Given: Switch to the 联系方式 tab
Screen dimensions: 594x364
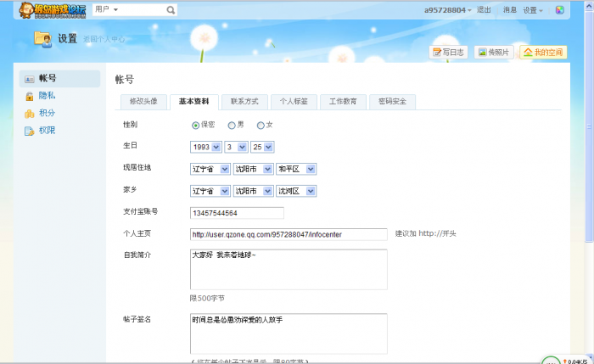Looking at the screenshot, I should (x=244, y=102).
